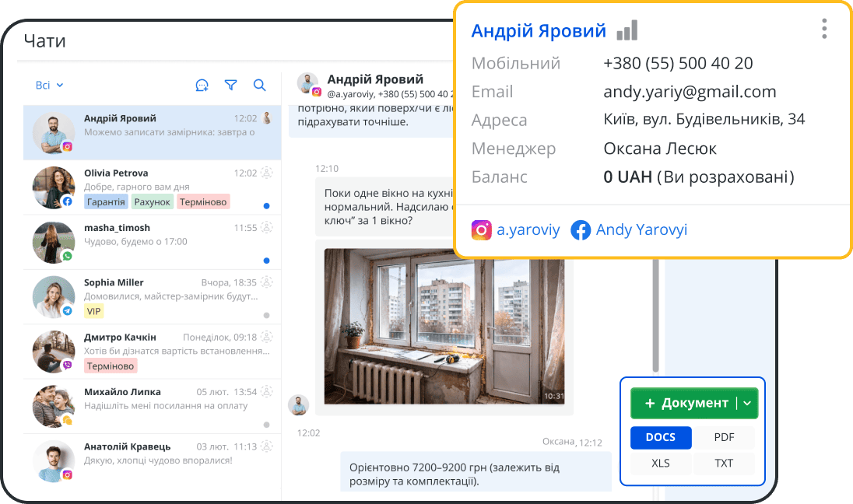
Task: Open the three-dot menu on the contact card
Action: point(824,30)
